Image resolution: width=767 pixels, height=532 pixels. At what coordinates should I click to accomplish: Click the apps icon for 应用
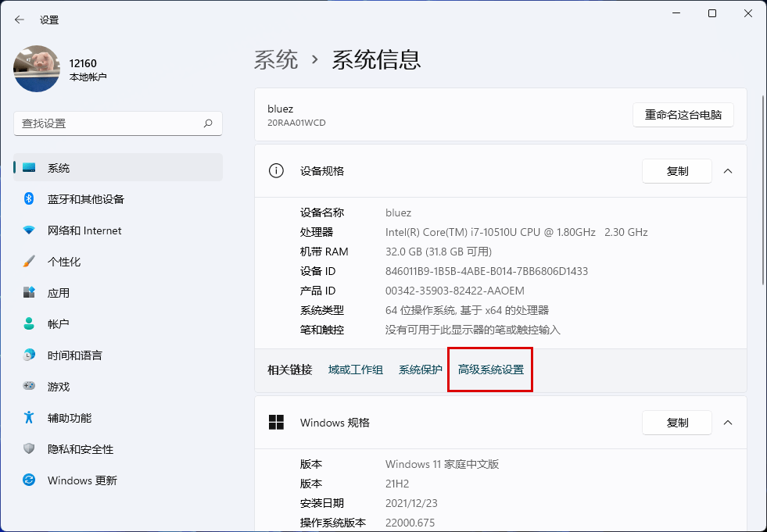tap(29, 292)
